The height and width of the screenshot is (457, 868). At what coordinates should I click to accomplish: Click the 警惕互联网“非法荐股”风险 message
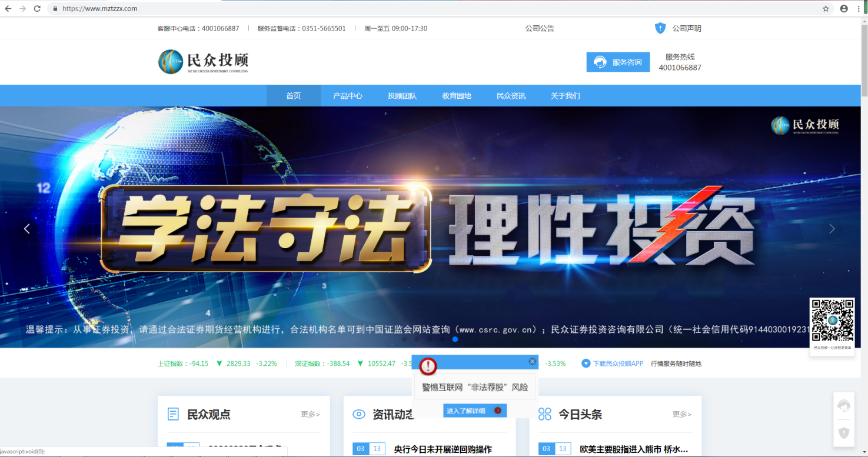475,388
